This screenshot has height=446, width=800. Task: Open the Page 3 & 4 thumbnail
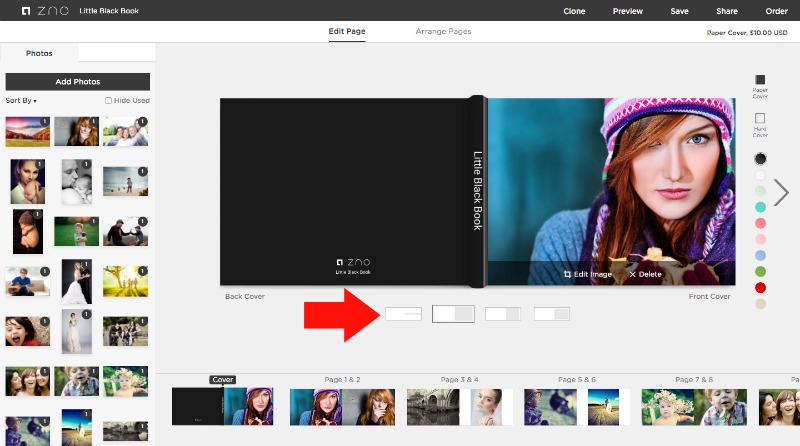pos(460,407)
